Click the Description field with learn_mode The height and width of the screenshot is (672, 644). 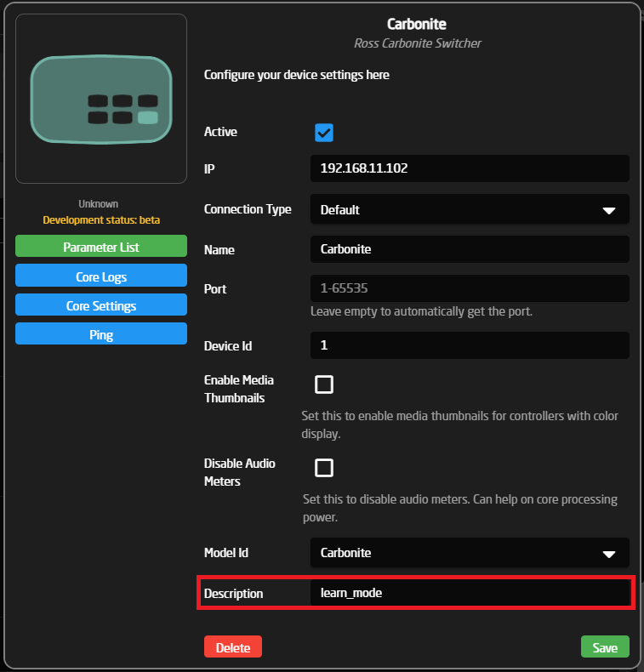470,593
